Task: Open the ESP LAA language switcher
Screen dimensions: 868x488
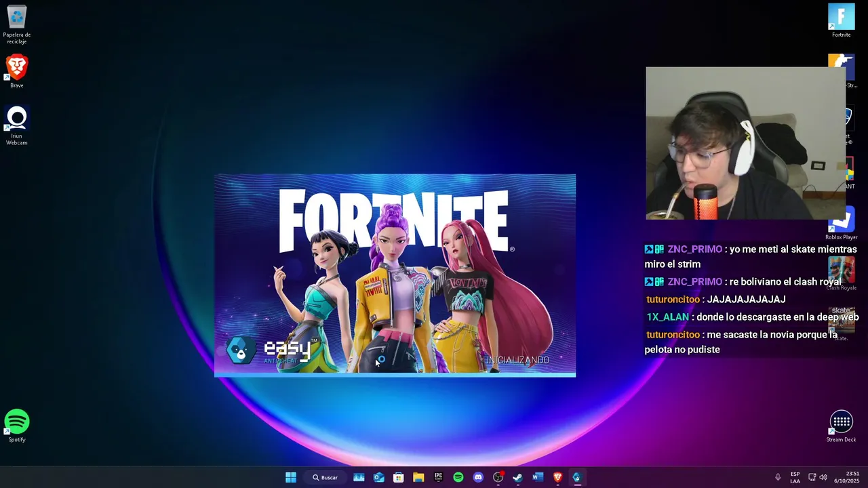Action: (x=795, y=477)
